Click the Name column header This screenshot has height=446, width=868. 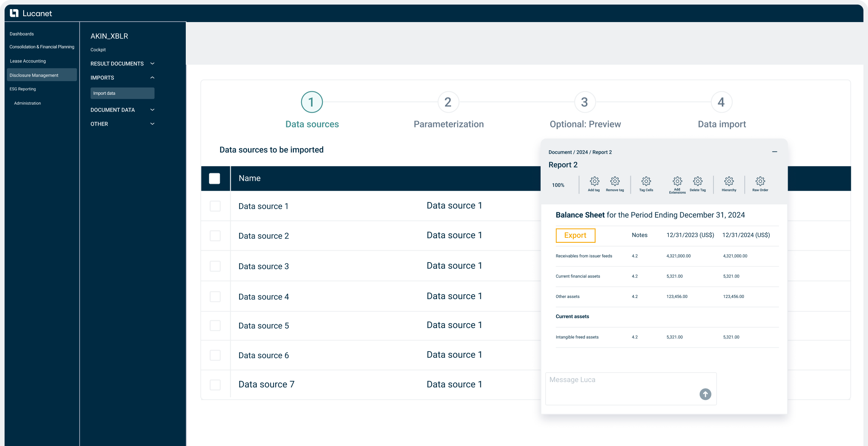pyautogui.click(x=250, y=178)
